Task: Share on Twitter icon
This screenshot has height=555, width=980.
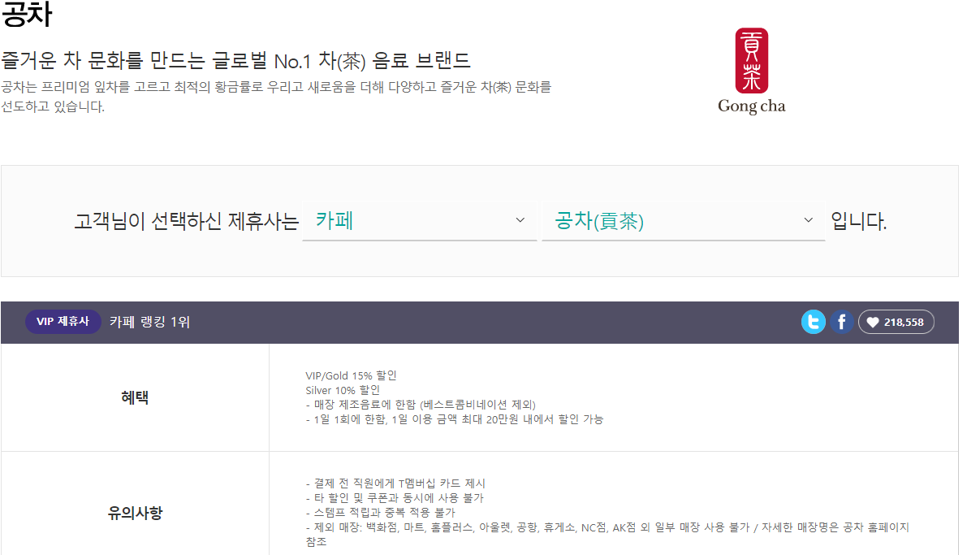Action: click(x=814, y=323)
